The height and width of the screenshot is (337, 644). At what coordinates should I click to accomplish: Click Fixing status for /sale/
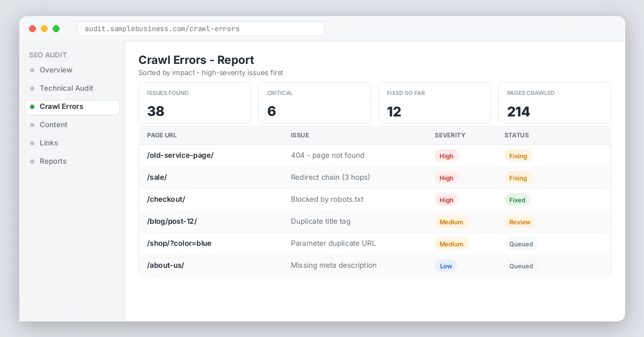pos(518,178)
